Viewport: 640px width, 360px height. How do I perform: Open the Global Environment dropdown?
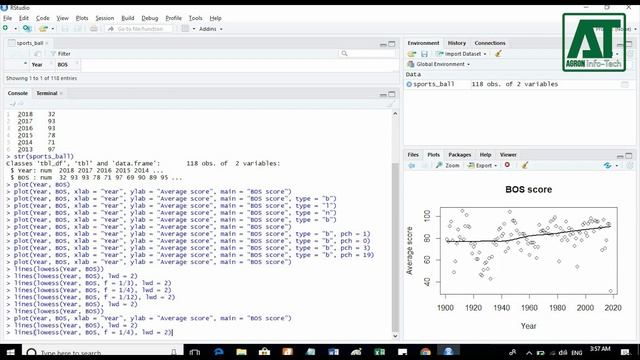(x=439, y=64)
